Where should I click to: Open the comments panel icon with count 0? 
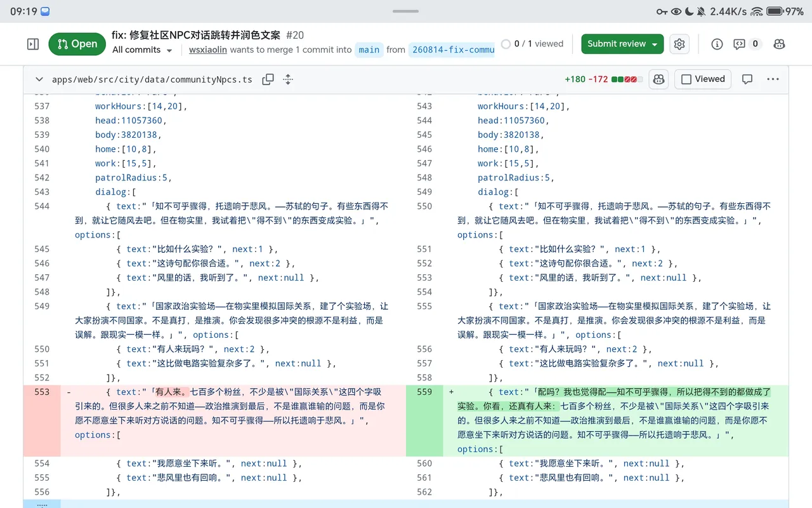747,44
